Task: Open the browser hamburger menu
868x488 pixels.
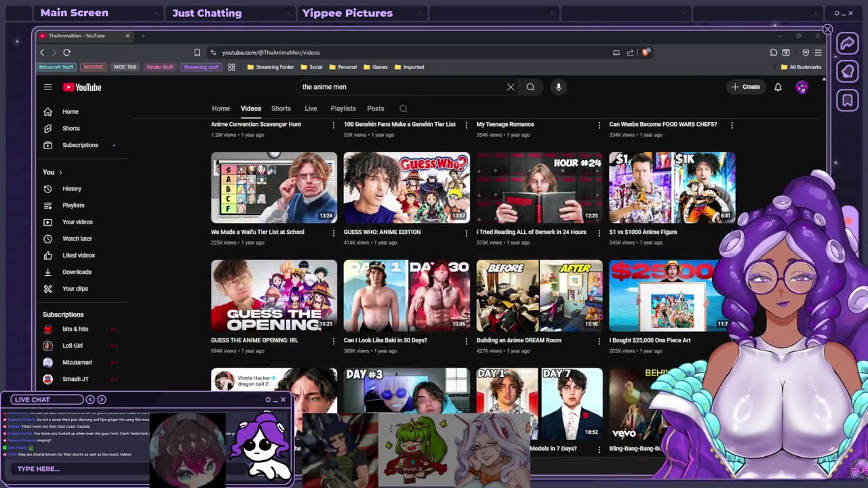Action: [818, 52]
